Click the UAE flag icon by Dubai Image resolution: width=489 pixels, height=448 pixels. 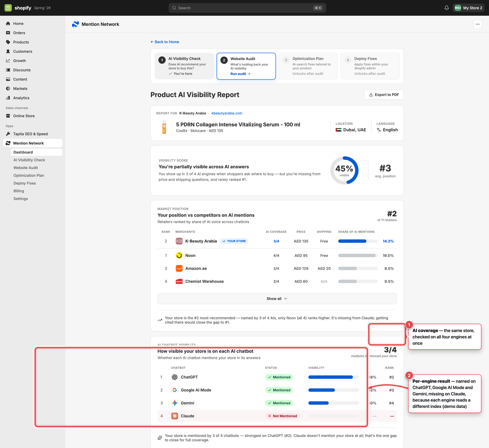point(339,130)
